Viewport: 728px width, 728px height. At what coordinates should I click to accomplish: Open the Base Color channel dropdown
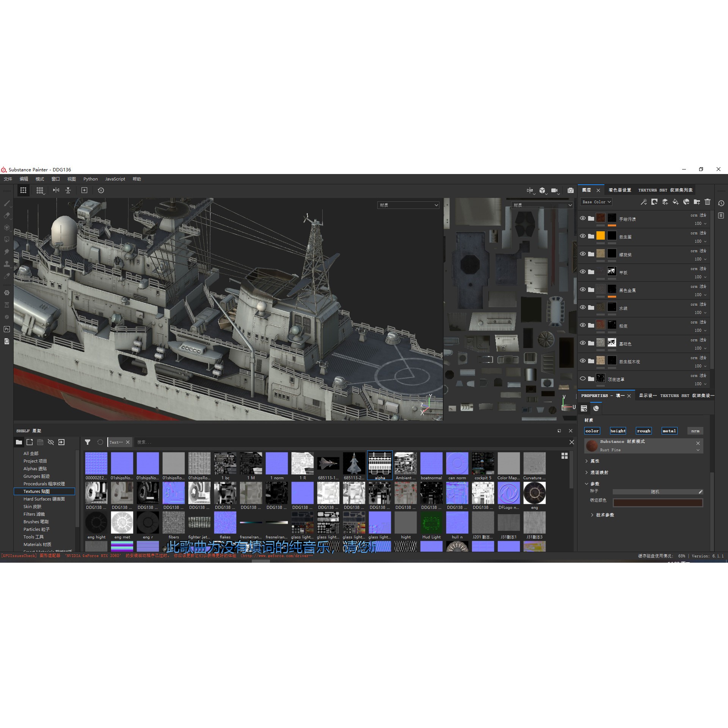click(596, 202)
